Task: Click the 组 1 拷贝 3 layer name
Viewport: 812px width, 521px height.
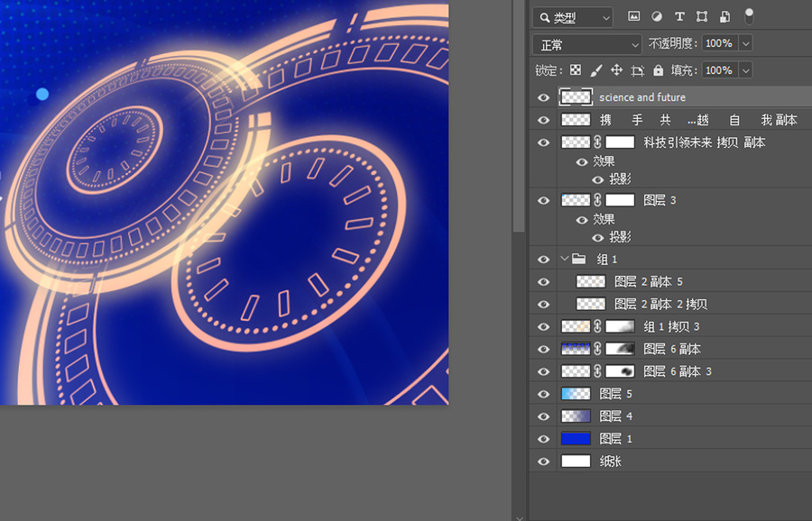Action: point(671,326)
